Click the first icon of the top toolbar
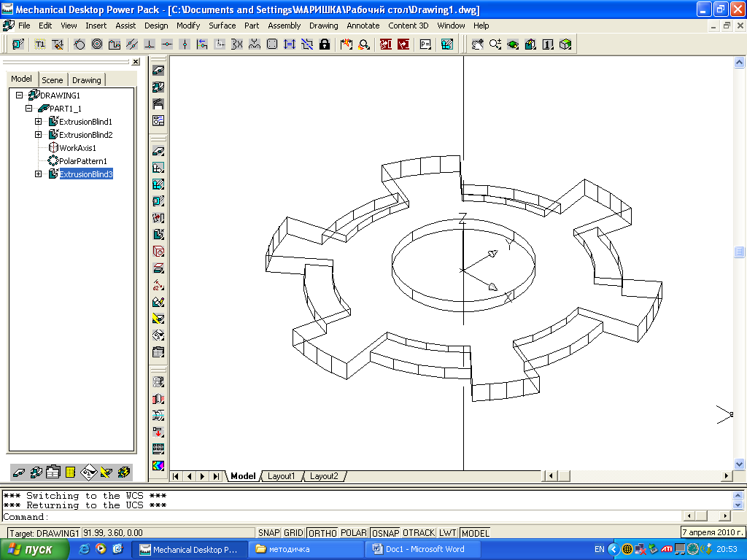This screenshot has width=747, height=560. click(18, 44)
